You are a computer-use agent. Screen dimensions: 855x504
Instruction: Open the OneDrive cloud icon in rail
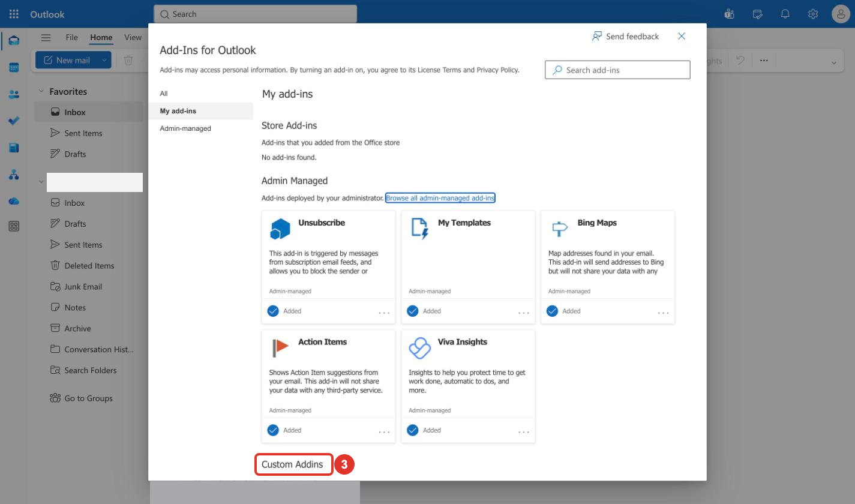click(14, 201)
